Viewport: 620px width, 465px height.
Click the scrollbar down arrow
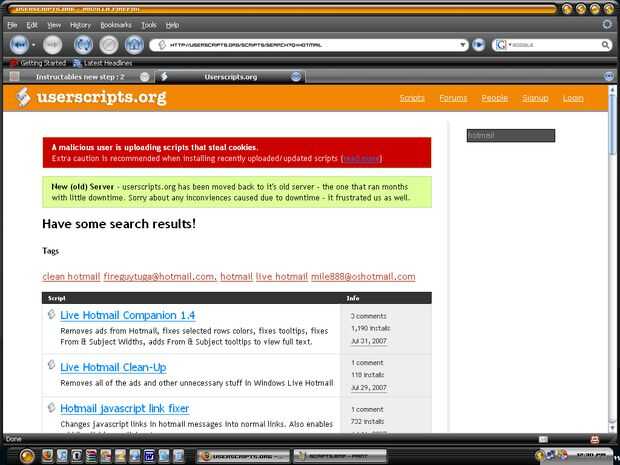tap(613, 427)
